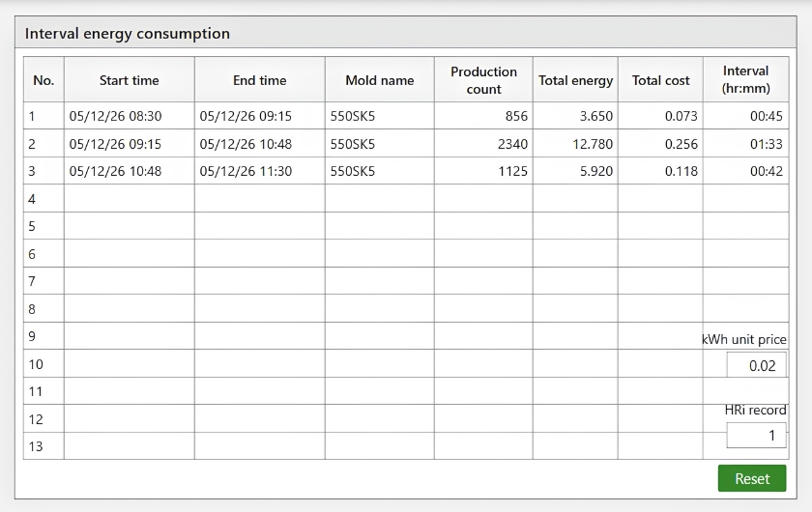This screenshot has height=512, width=812.
Task: Click total cost value 0.073
Action: [681, 116]
